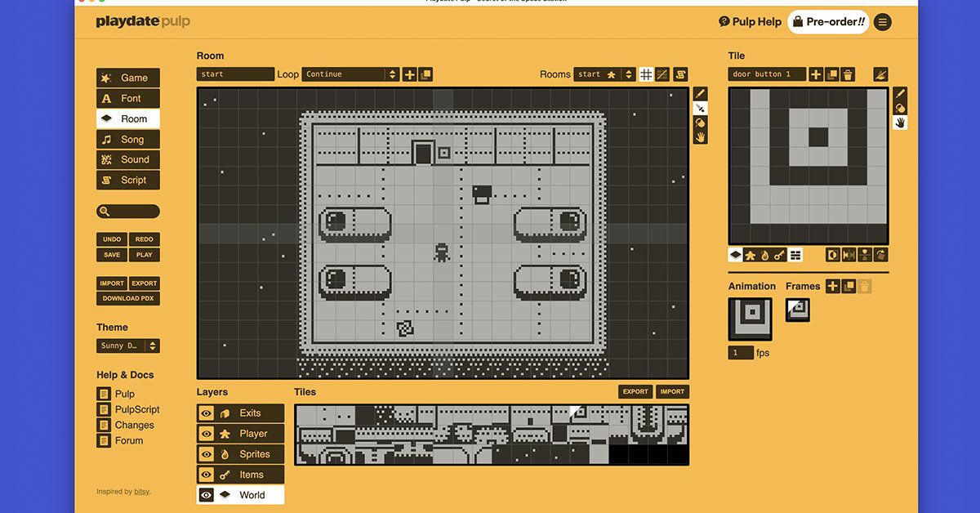
Task: Add a new tile with plus icon
Action: tap(816, 74)
